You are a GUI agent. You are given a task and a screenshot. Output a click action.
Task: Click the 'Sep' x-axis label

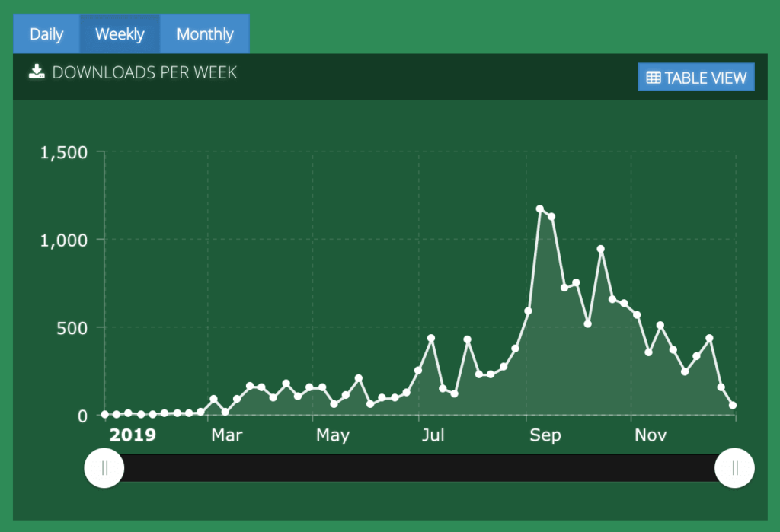(545, 435)
